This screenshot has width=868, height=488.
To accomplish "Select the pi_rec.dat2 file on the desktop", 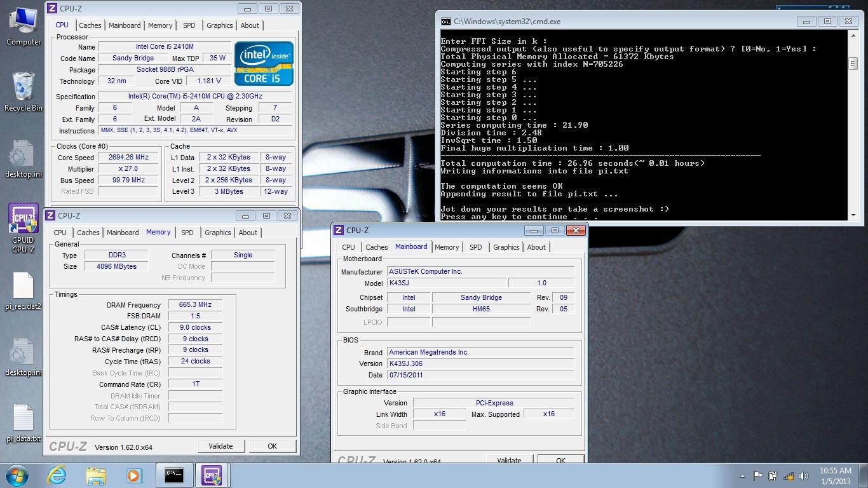I will tap(24, 291).
